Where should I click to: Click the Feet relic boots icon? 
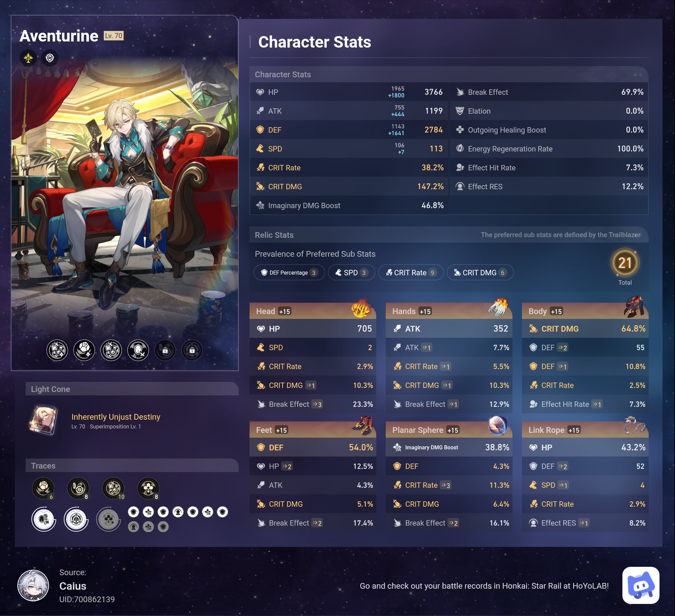[362, 426]
